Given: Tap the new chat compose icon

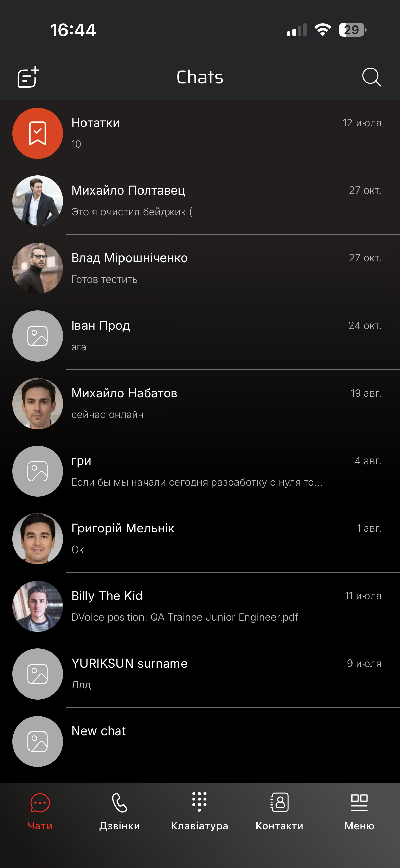Looking at the screenshot, I should pyautogui.click(x=28, y=77).
